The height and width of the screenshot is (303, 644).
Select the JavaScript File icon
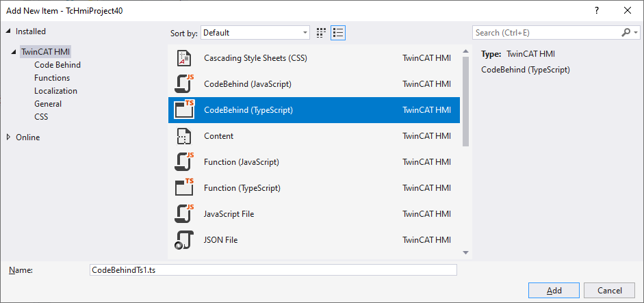coord(183,214)
